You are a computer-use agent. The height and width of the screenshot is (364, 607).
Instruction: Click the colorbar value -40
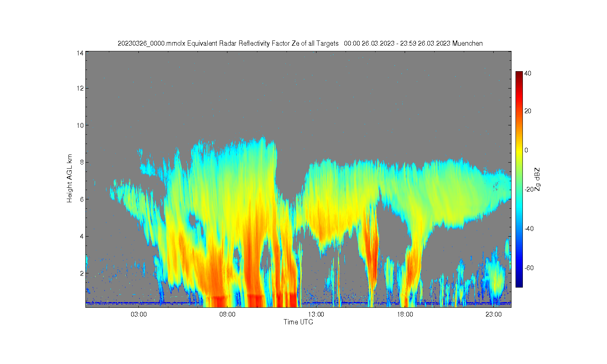click(529, 229)
